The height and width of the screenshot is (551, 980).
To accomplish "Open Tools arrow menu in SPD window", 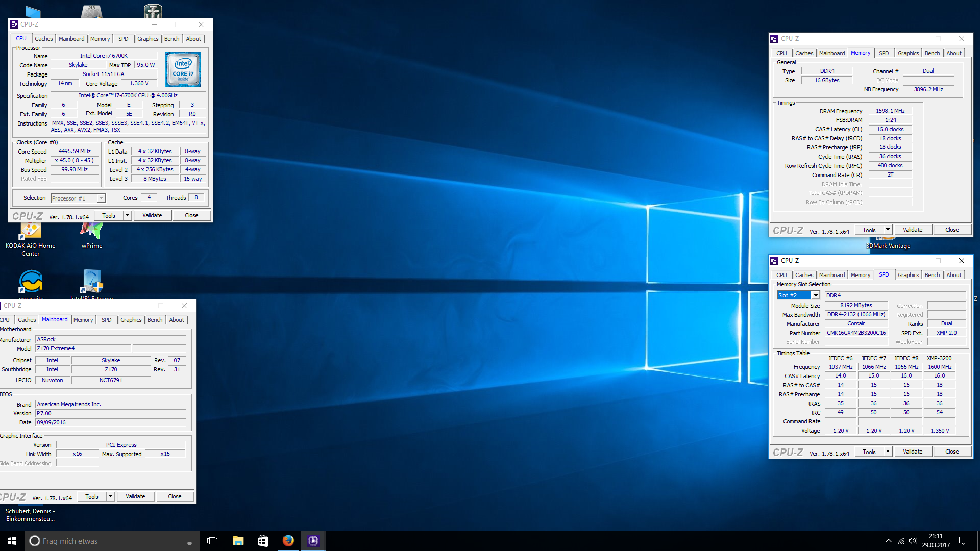I will [x=888, y=452].
